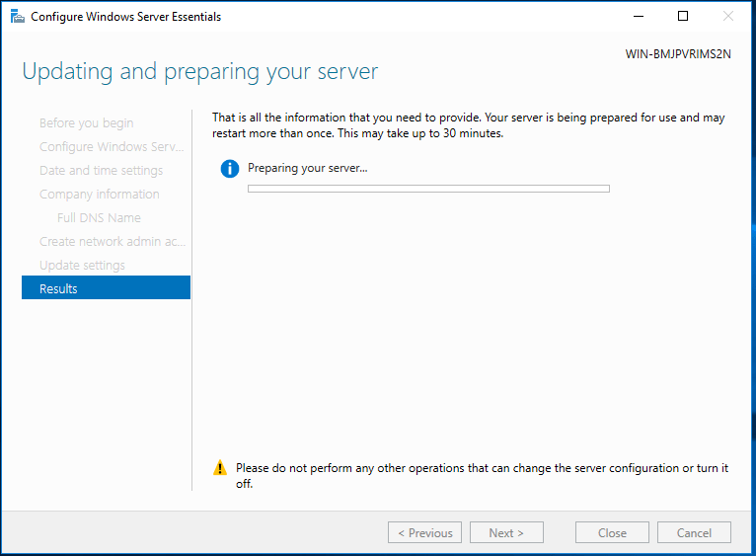
Task: Maximize the Configure Windows Server Essentials window
Action: [x=683, y=17]
